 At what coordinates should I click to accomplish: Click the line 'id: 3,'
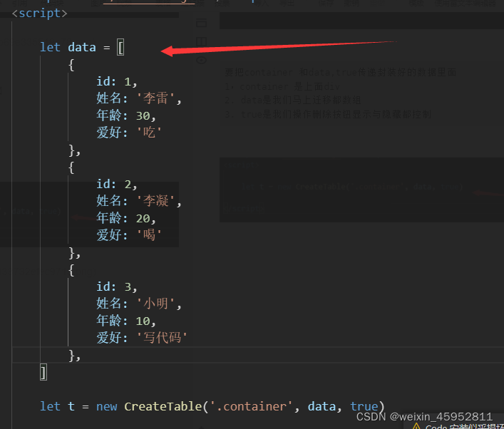[x=117, y=286]
